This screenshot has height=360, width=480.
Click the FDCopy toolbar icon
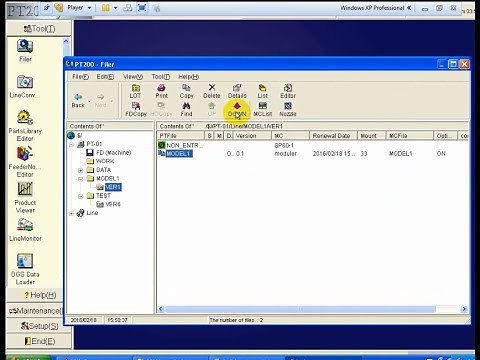click(x=136, y=109)
